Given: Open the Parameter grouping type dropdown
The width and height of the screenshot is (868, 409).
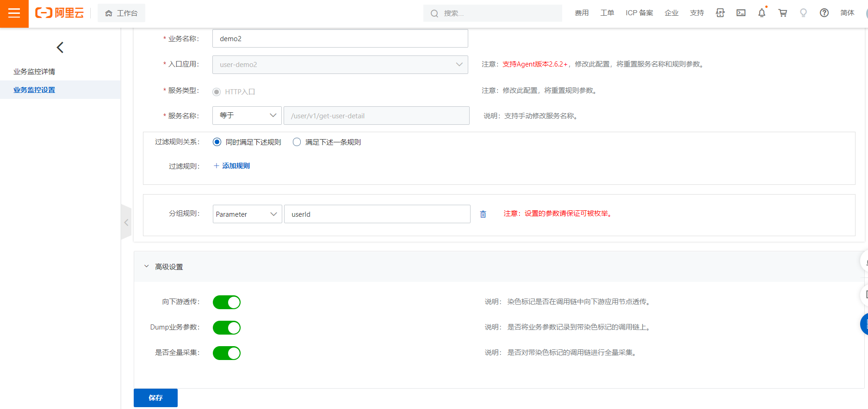Looking at the screenshot, I should (247, 214).
